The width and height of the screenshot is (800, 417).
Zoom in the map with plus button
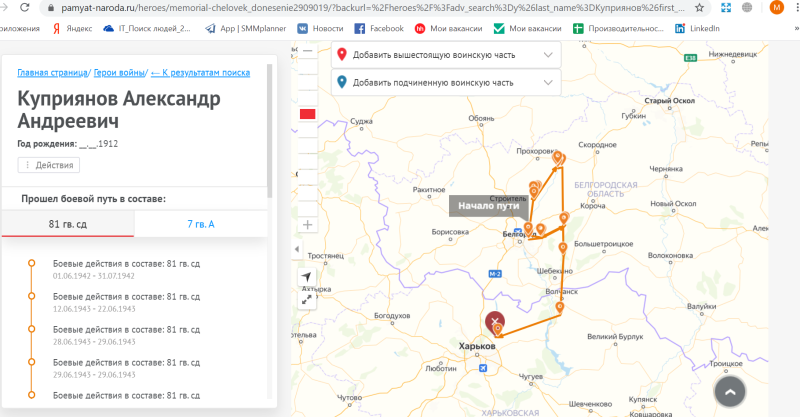pyautogui.click(x=308, y=225)
